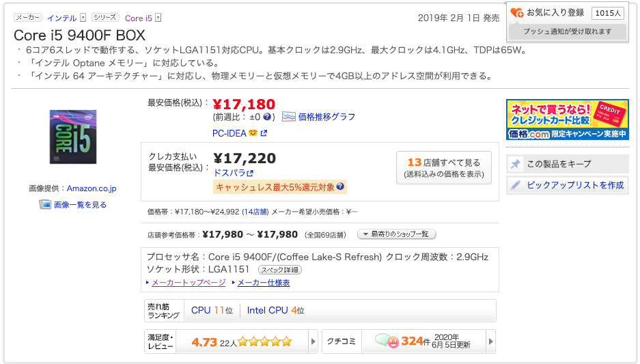This screenshot has width=640, height=364.
Task: Open the maker spec sheet link
Action: [x=263, y=283]
